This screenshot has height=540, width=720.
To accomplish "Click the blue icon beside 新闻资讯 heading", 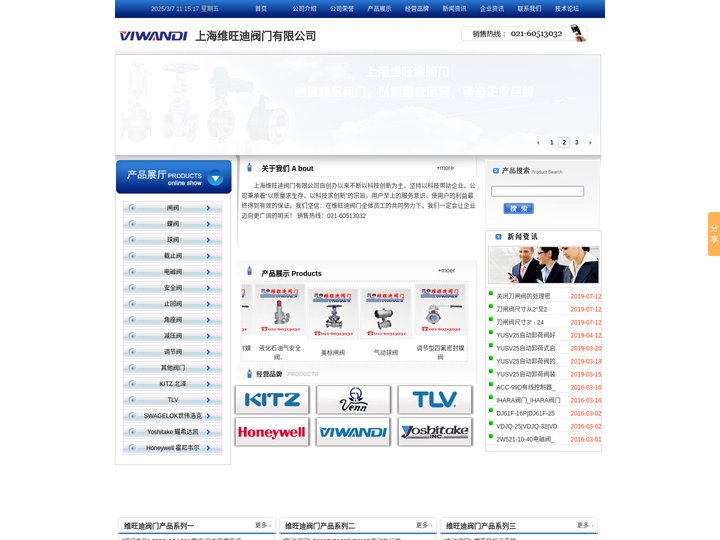I will click(x=498, y=236).
